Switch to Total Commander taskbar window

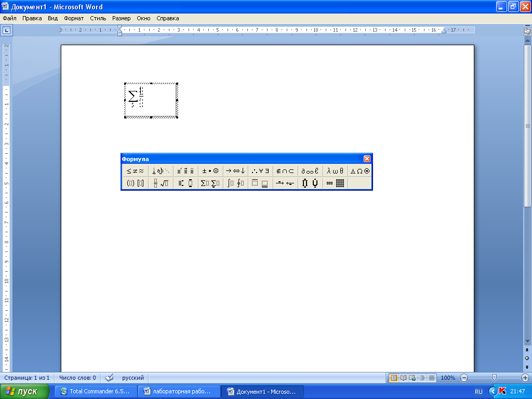96,392
